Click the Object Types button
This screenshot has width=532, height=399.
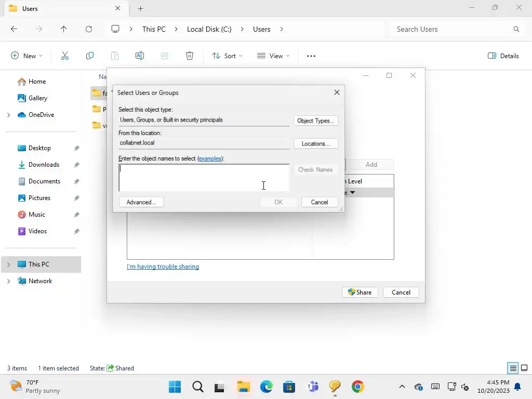click(315, 121)
